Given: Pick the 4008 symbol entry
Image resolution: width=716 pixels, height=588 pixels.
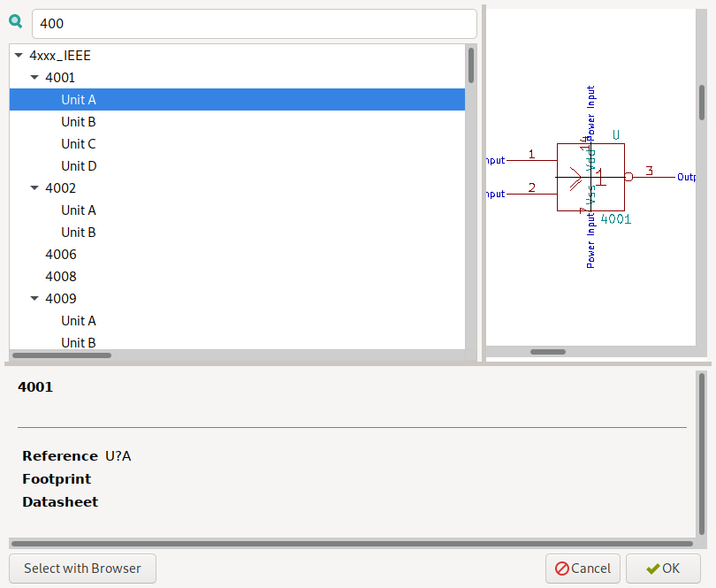Looking at the screenshot, I should [x=61, y=277].
